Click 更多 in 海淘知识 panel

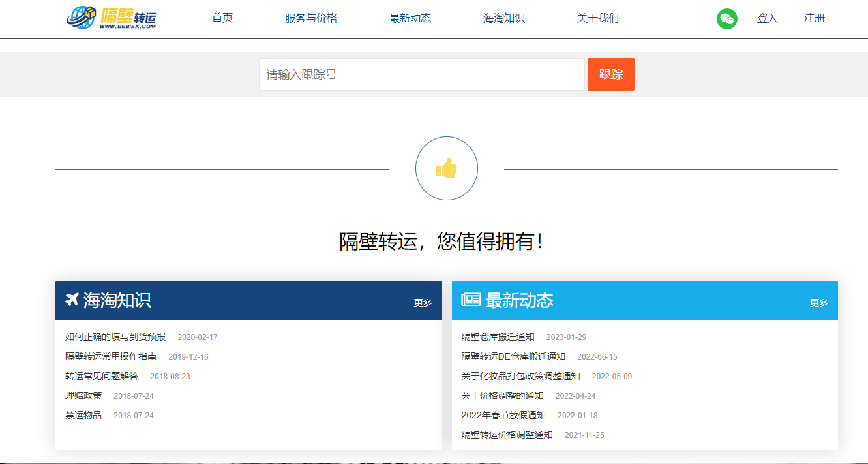click(x=423, y=303)
